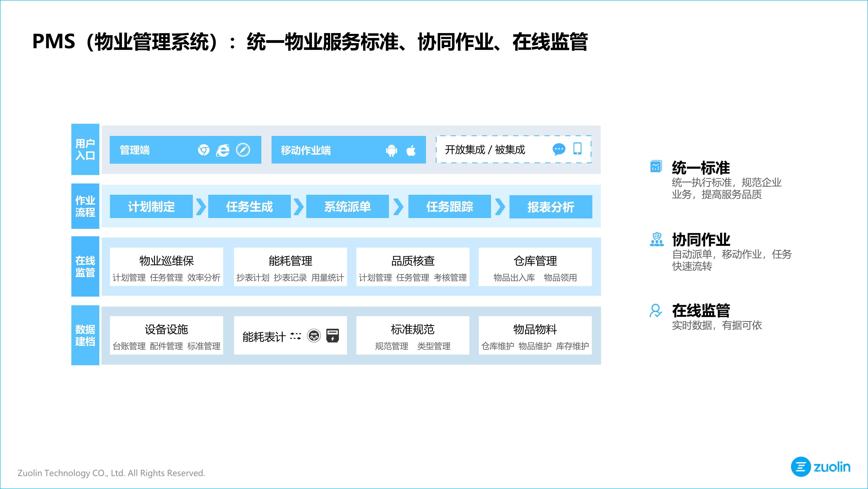
Task: Click the electric meter box icon
Action: pyautogui.click(x=332, y=335)
